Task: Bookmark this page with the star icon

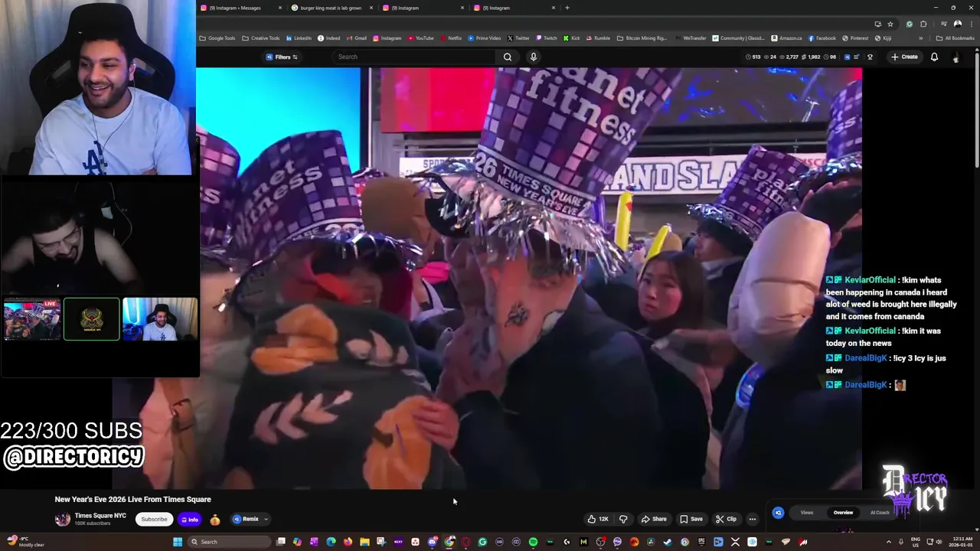Action: tap(890, 24)
